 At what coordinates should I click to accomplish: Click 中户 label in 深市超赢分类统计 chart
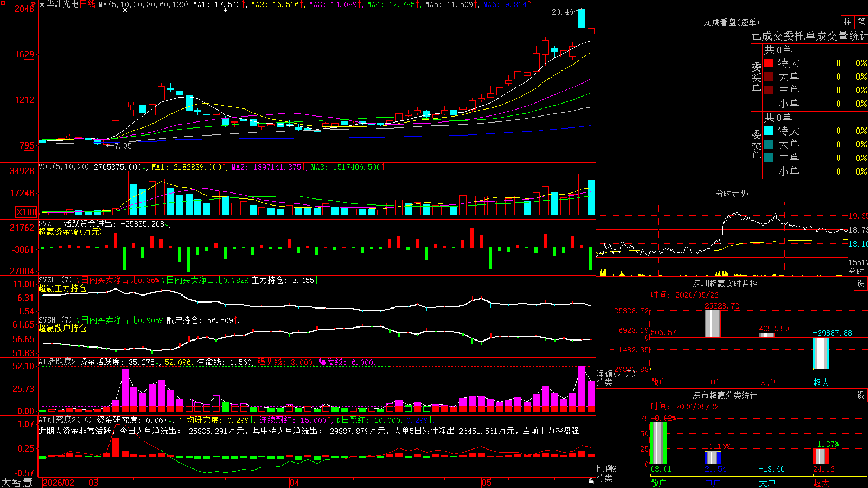click(713, 483)
